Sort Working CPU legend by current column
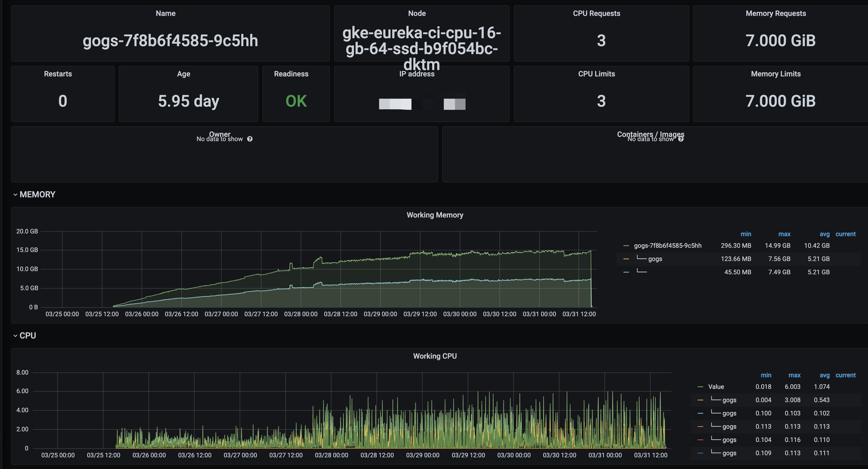 click(845, 375)
